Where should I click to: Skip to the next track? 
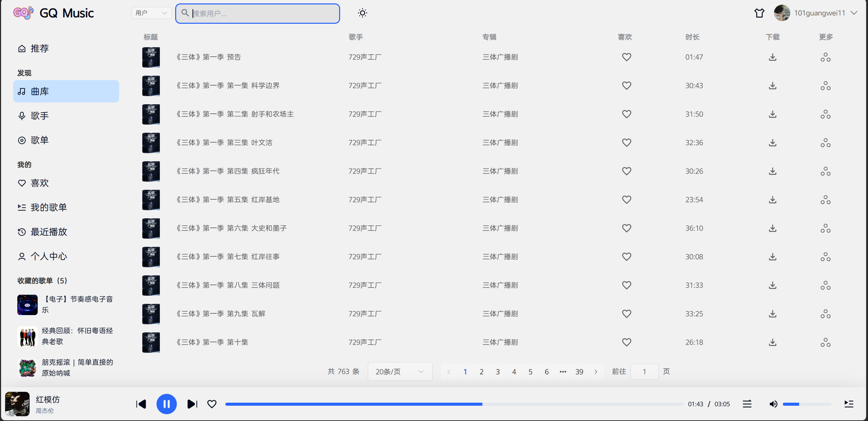[x=192, y=404]
